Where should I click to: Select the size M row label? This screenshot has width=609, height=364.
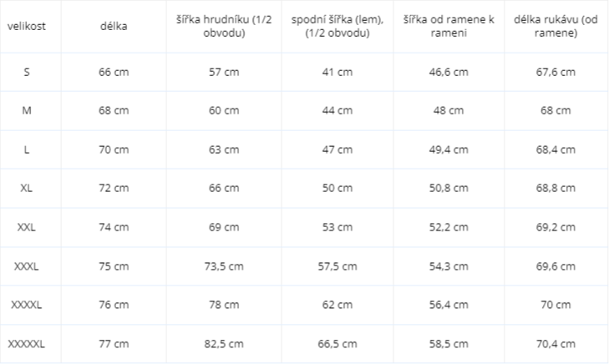pos(27,110)
